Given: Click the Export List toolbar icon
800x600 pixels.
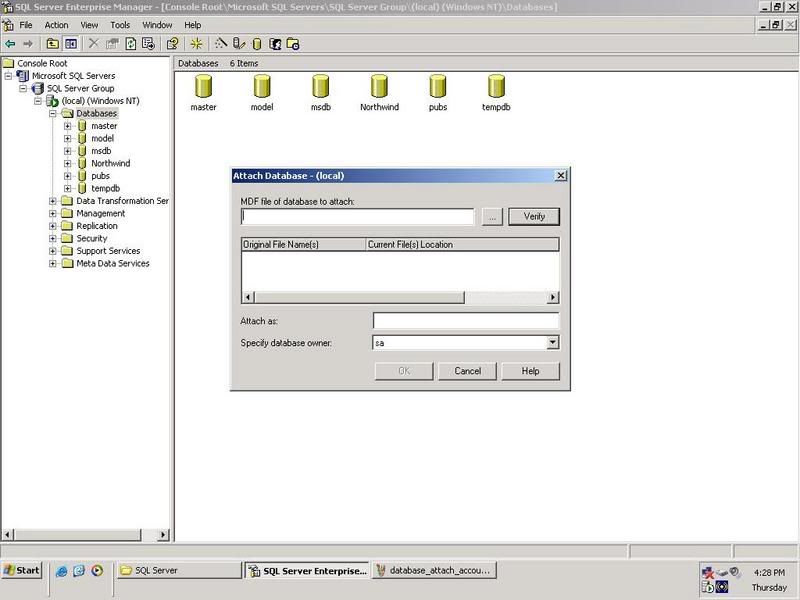Looking at the screenshot, I should 148,44.
